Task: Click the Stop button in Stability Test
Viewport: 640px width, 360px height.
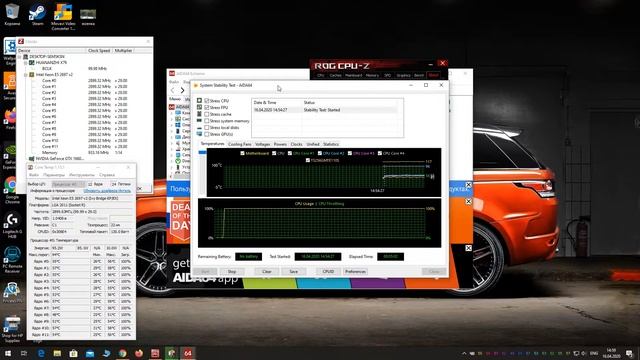Action: tap(232, 271)
